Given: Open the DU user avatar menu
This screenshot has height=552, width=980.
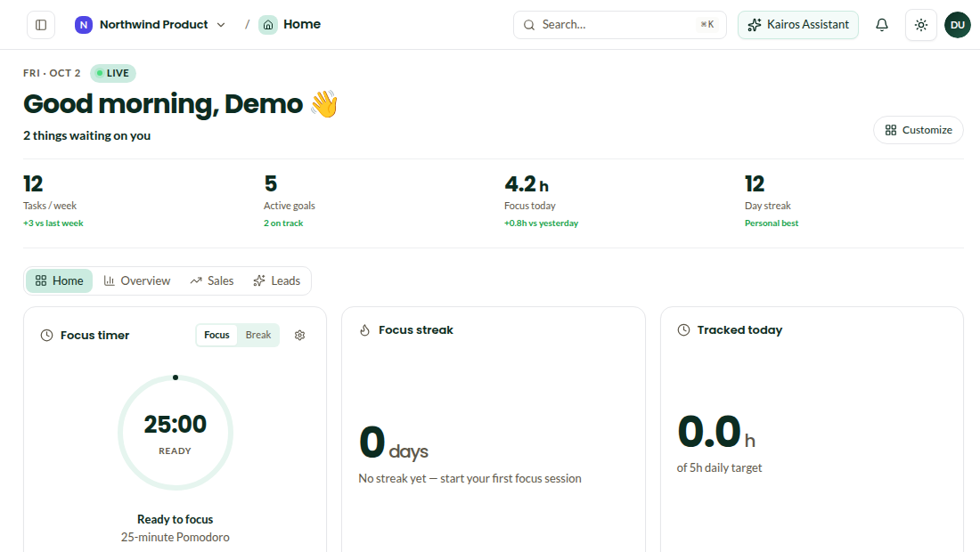Looking at the screenshot, I should [958, 25].
